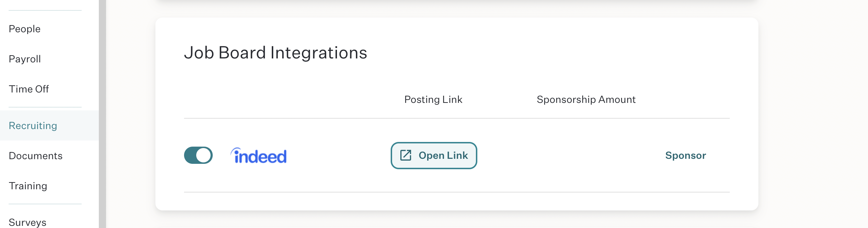Navigate to Documents in the sidebar
Viewport: 868px width, 228px height.
(35, 156)
